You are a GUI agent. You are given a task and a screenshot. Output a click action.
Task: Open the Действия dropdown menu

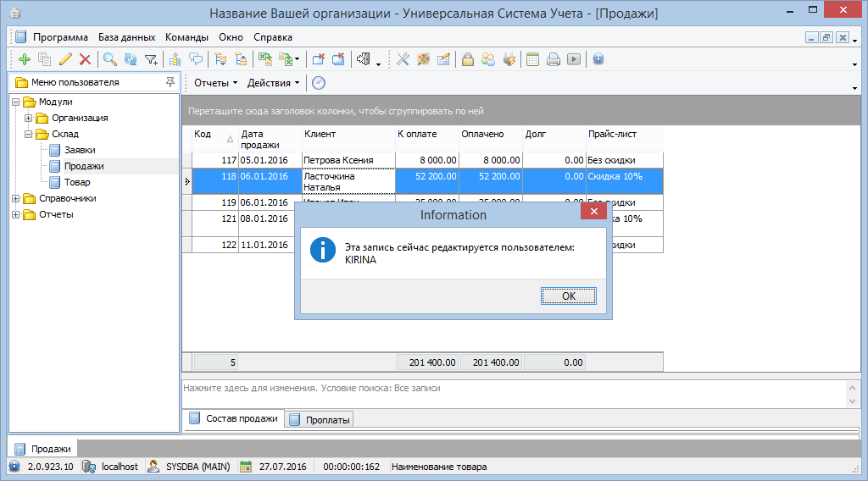pos(273,83)
